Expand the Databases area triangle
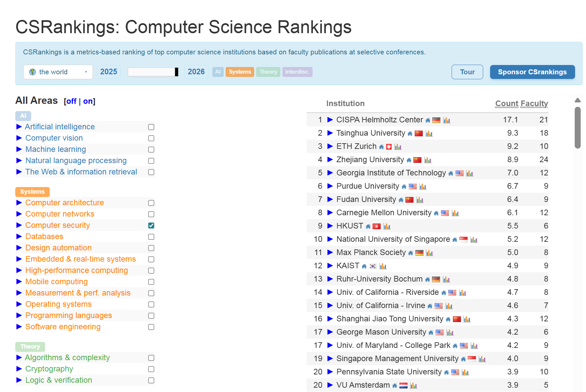 (x=19, y=236)
